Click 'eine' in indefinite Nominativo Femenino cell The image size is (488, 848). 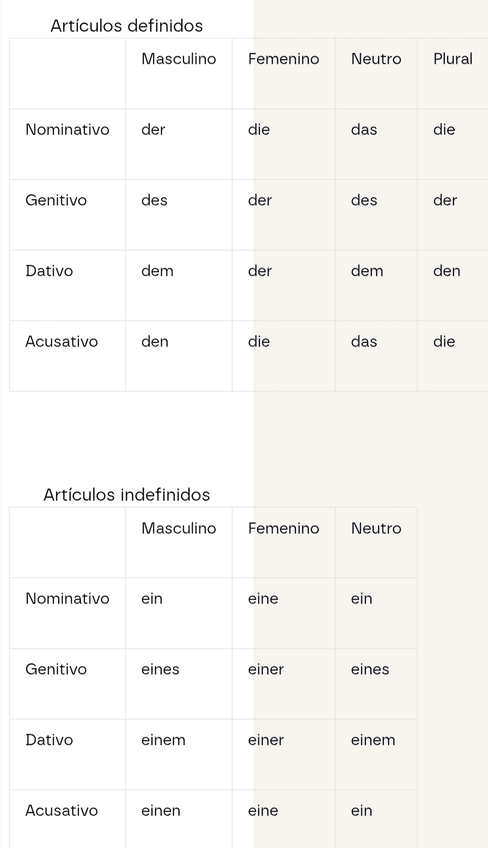click(x=263, y=599)
